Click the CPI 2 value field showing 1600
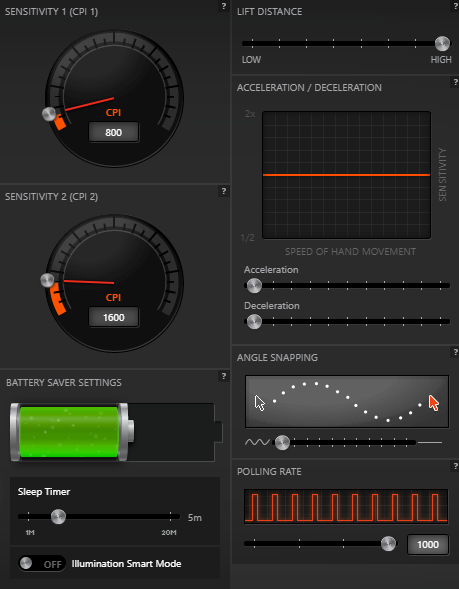This screenshot has width=459, height=589. (113, 317)
